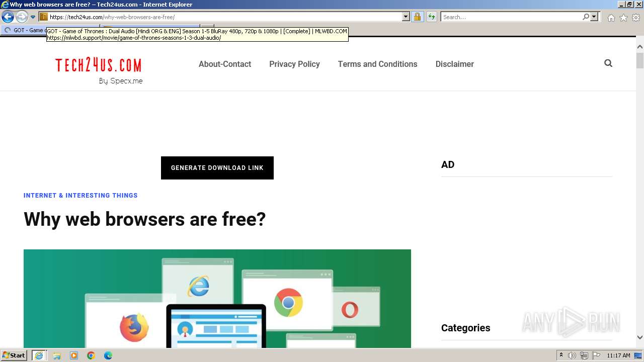Click the scrollbar up arrow
Image resolution: width=644 pixels, height=362 pixels.
[639, 47]
